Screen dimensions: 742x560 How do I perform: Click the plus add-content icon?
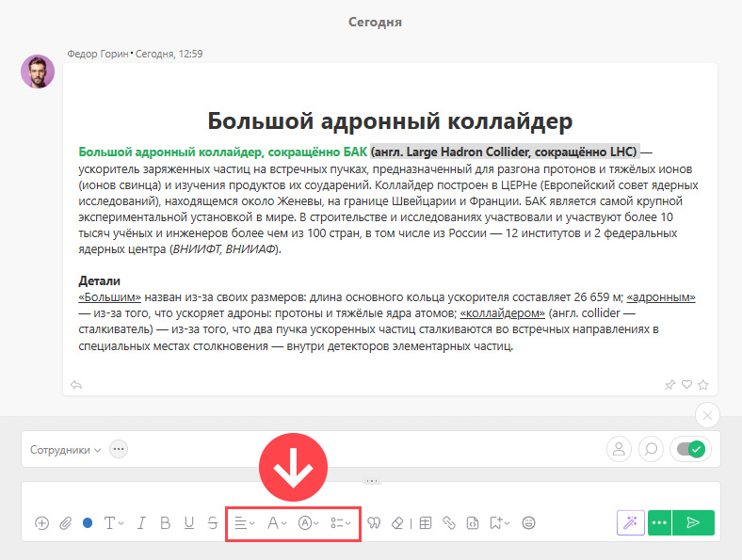coord(41,523)
